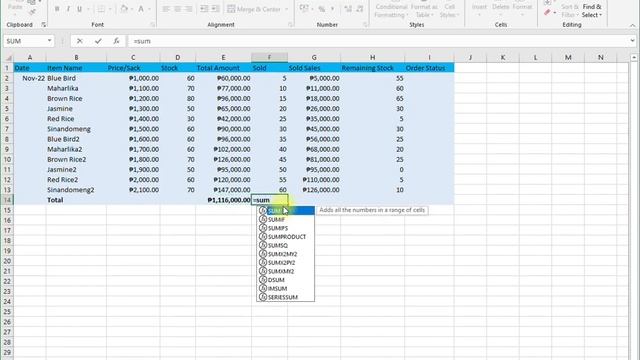Open the Fill Color dropdown arrow
The height and width of the screenshot is (360, 640).
click(132, 9)
